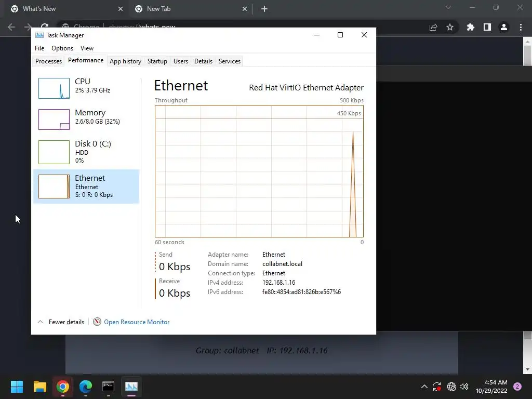Open Resource Monitor link
The width and height of the screenshot is (532, 399).
(x=137, y=322)
